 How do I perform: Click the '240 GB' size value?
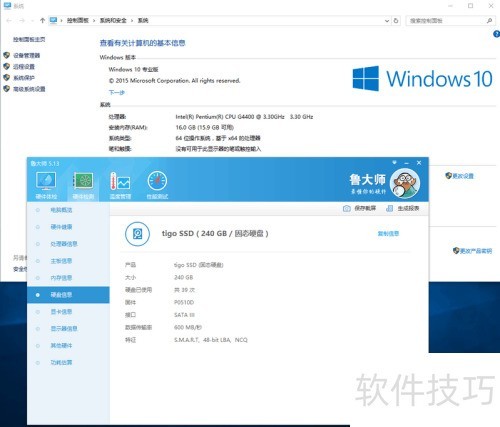pyautogui.click(x=184, y=277)
